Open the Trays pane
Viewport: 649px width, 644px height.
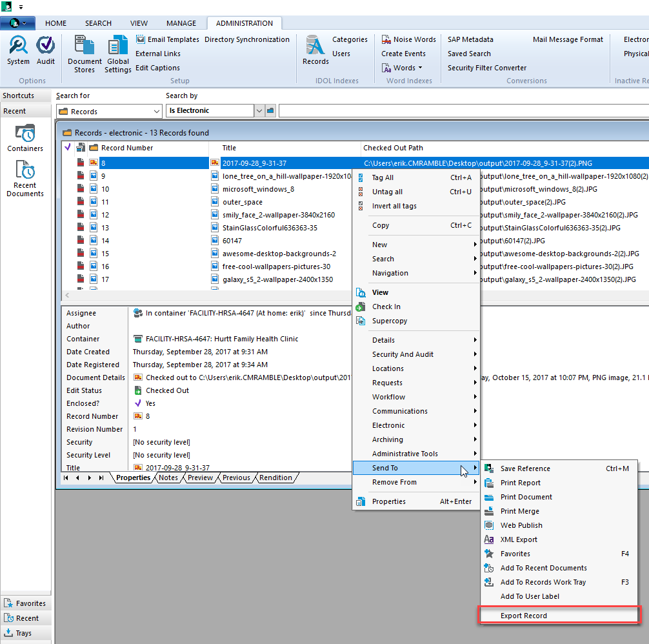25,633
